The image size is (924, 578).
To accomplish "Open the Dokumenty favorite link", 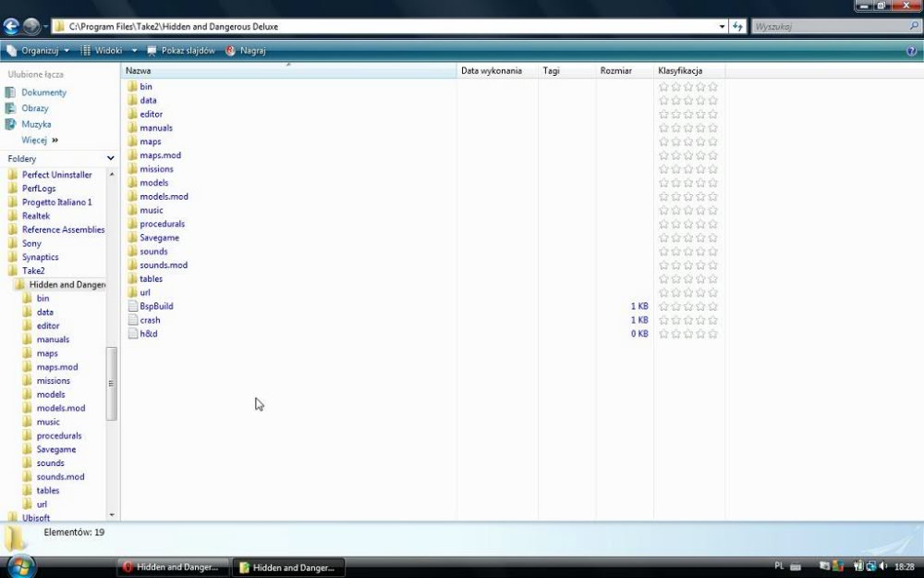I will pos(43,92).
